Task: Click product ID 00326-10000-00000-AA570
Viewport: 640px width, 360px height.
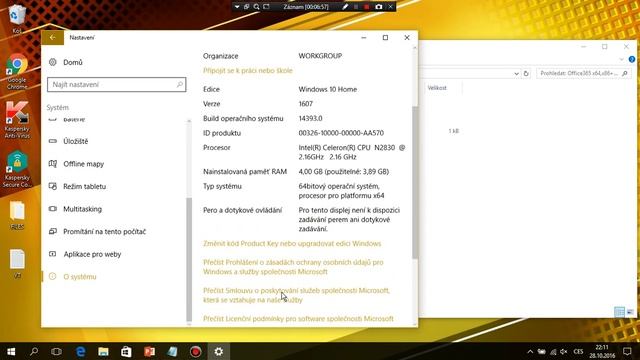Action: [341, 133]
